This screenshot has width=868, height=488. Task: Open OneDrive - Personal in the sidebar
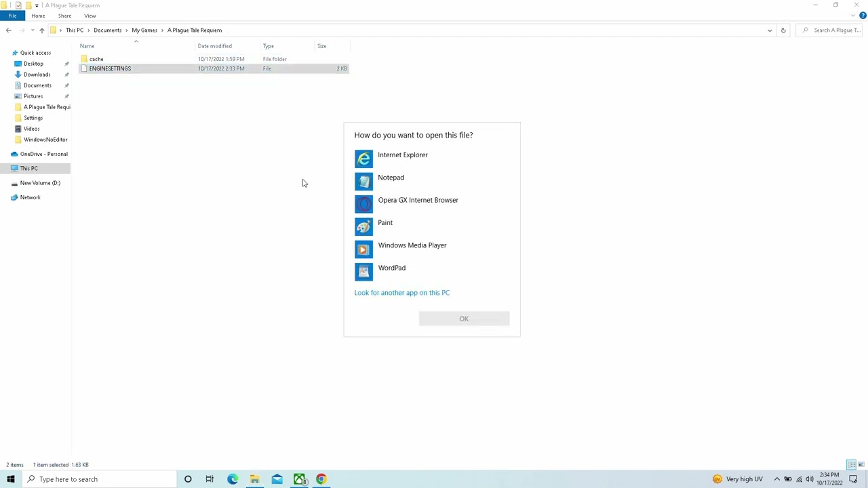(x=43, y=154)
